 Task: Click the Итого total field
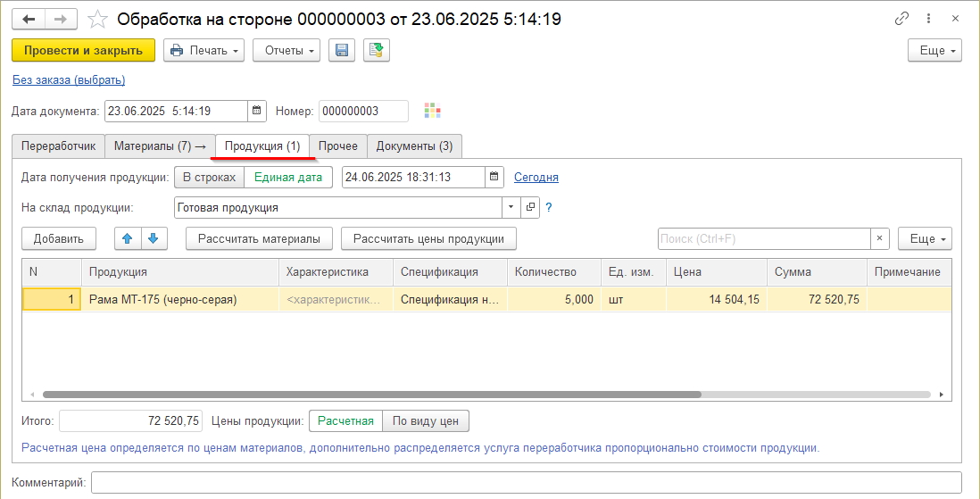[x=130, y=420]
